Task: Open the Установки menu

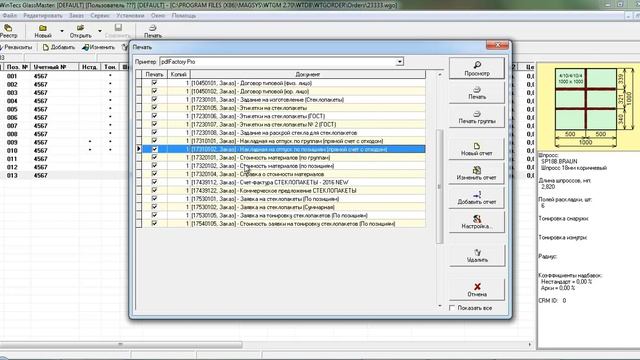Action: [130, 16]
